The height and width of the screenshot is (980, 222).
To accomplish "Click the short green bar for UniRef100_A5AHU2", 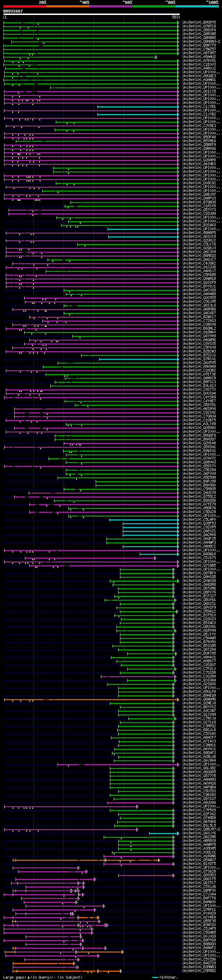I will point(80,57).
